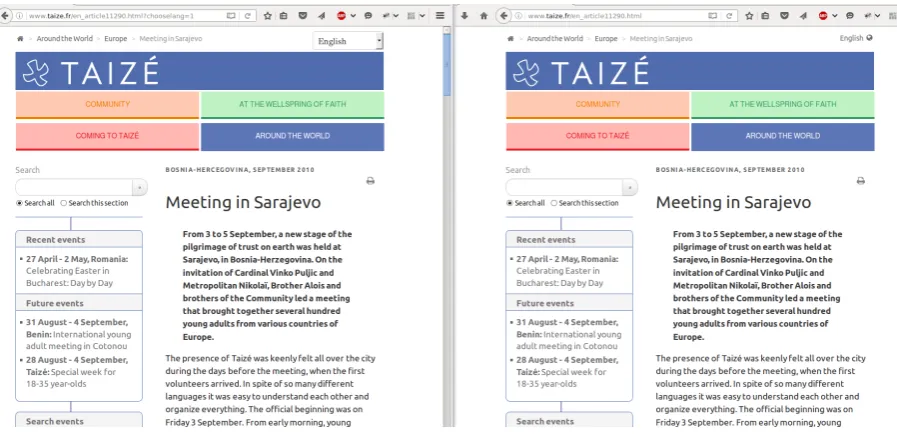Open bookmarks list in the right browser
This screenshot has width=897, height=434.
[x=765, y=16]
